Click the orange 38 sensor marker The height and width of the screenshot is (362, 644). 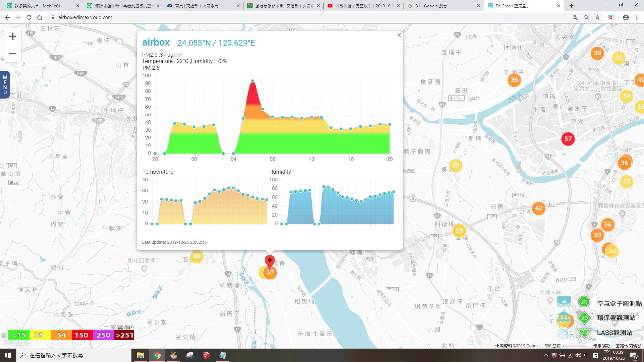click(597, 53)
